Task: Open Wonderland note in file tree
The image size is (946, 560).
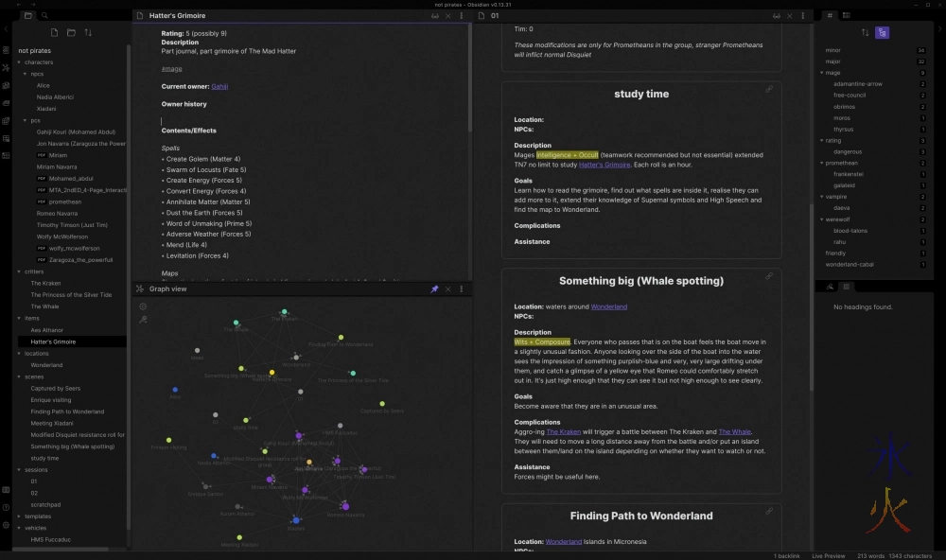Action: click(46, 364)
